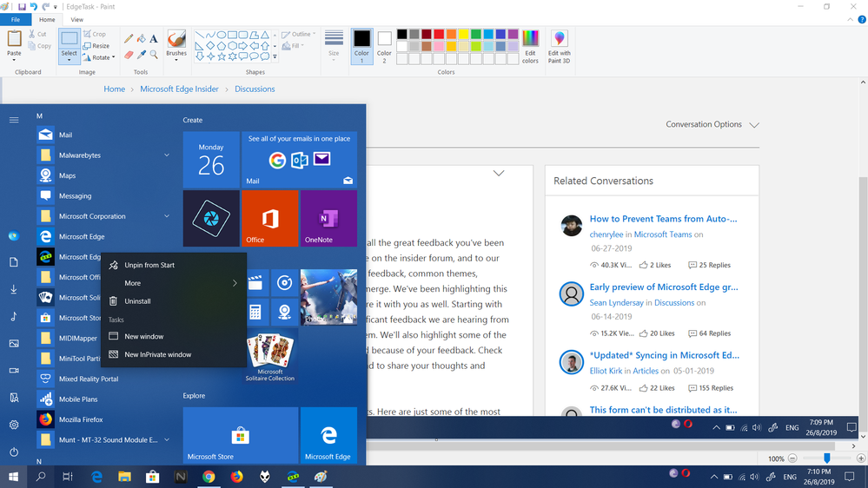Open the Discussions breadcrumb link
868x488 pixels.
[254, 89]
